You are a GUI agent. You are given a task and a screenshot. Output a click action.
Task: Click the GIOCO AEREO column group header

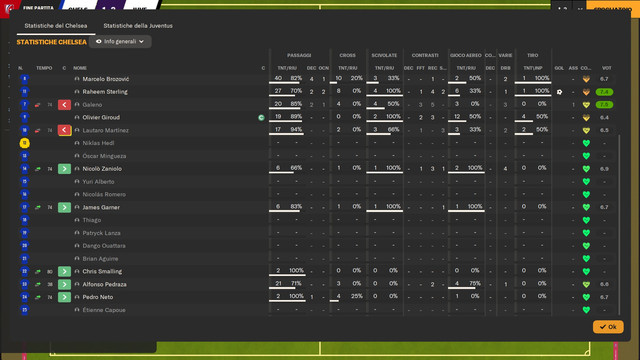tap(465, 55)
